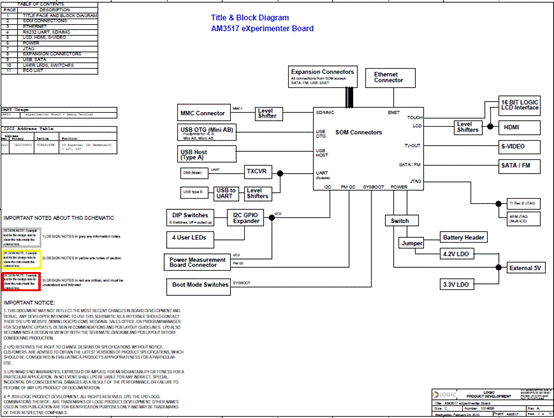Click the Level Shifter block beside MMC Connector
The image size is (554, 418).
pos(269,113)
